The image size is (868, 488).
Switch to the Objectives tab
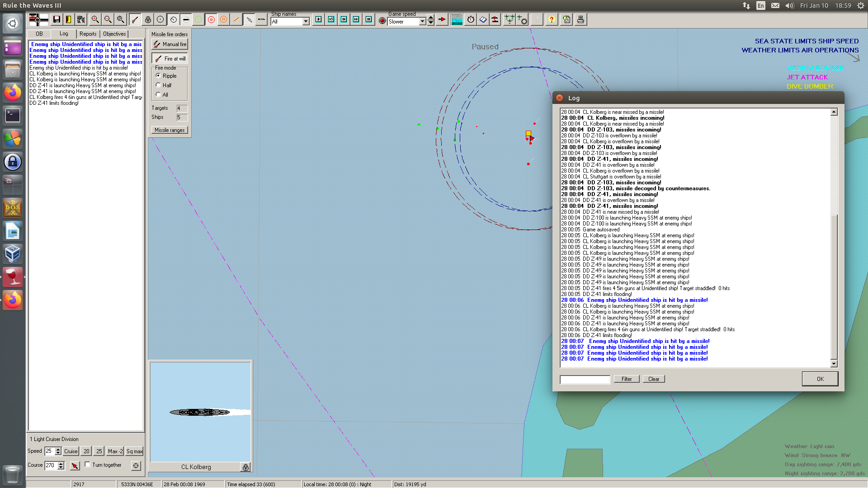[x=114, y=34]
